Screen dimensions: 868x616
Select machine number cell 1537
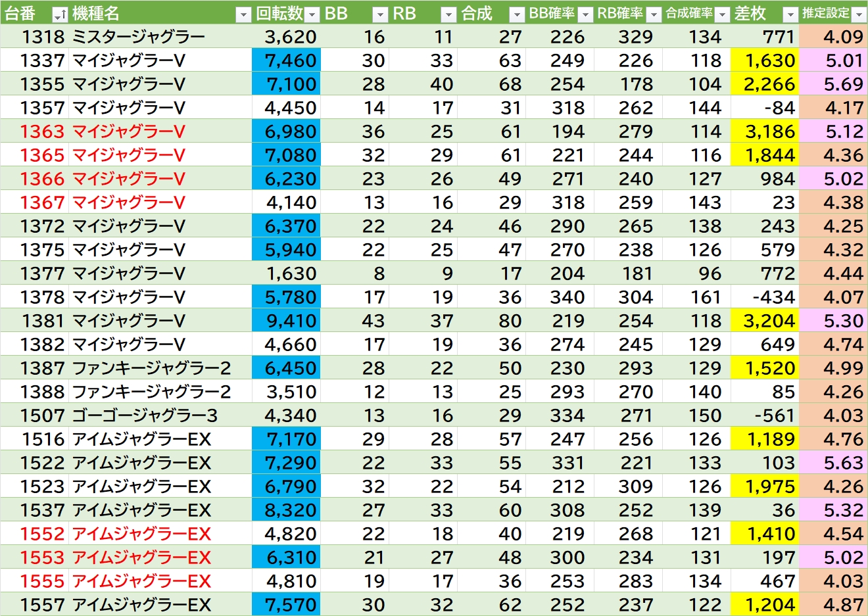point(34,510)
